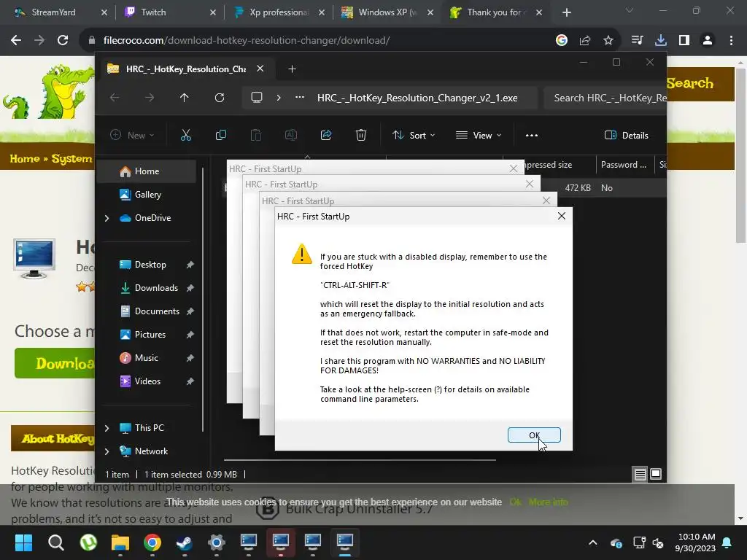
Task: Open Windows Start menu
Action: click(x=23, y=542)
